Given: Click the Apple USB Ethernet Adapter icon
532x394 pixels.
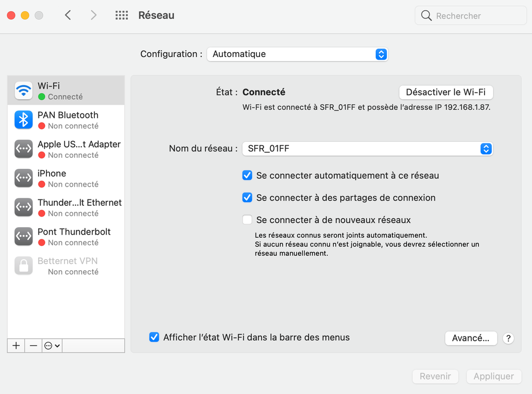Looking at the screenshot, I should (x=23, y=149).
